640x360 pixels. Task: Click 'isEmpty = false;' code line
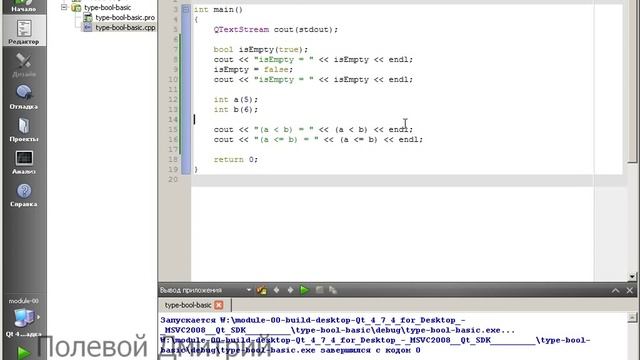tap(253, 69)
